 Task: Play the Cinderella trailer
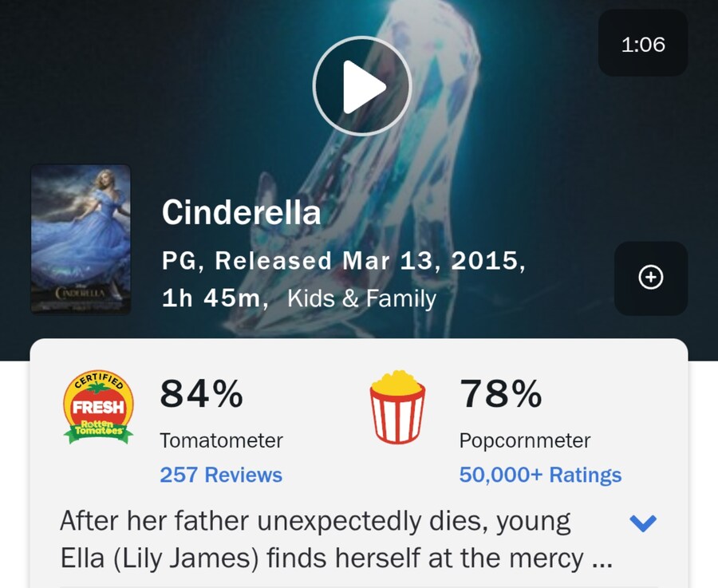pyautogui.click(x=361, y=85)
